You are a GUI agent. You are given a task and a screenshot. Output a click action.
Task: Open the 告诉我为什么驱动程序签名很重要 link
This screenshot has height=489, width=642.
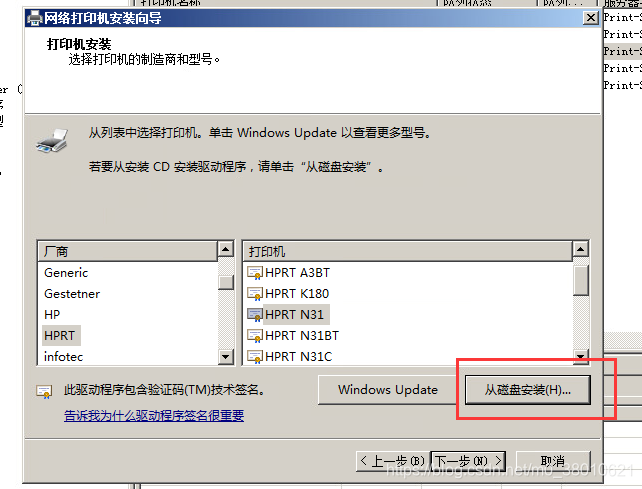pyautogui.click(x=154, y=416)
